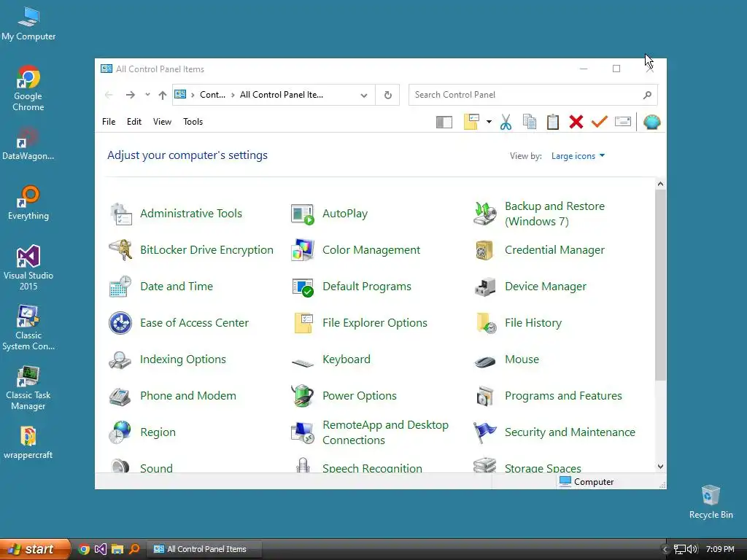Select the Classic Task Manager desktop icon

pyautogui.click(x=28, y=388)
